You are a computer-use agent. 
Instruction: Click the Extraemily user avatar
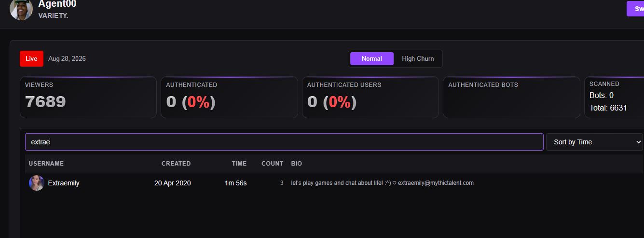(x=37, y=183)
